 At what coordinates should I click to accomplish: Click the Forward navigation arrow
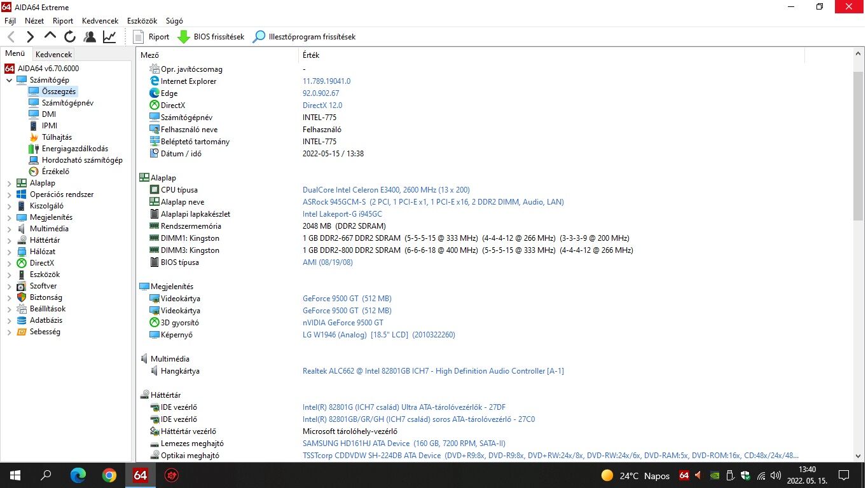(x=30, y=37)
